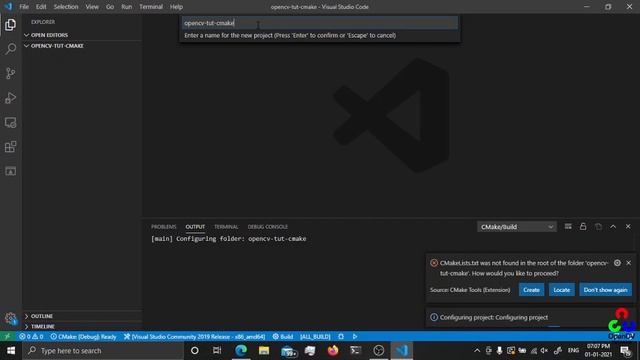Open the Selection menu
Viewport: 640px width, 360px height.
click(x=66, y=7)
